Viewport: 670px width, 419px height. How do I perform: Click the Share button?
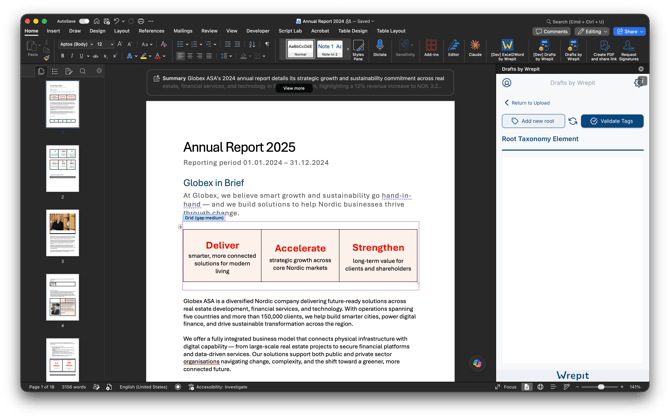[x=629, y=32]
